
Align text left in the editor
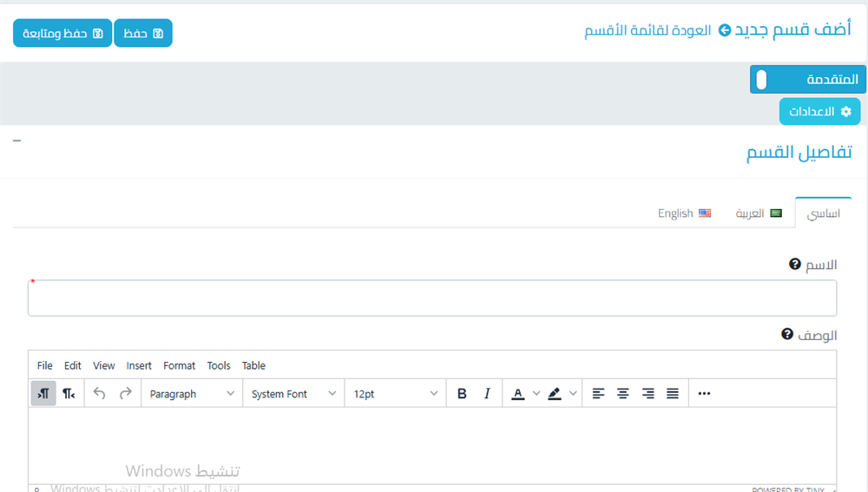click(x=598, y=394)
